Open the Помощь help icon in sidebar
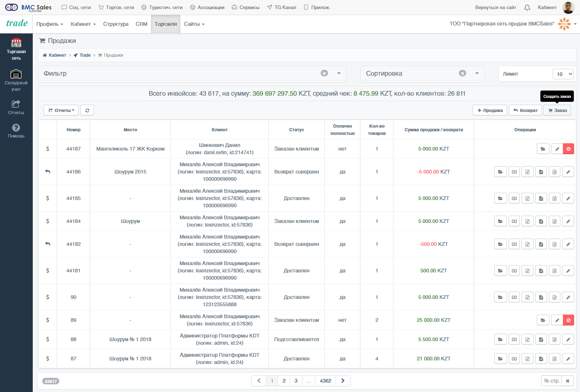Screen dimensions: 580x392 (x=16, y=131)
